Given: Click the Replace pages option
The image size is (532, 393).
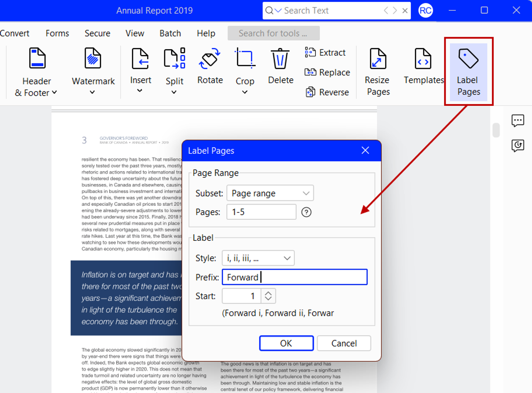Looking at the screenshot, I should (327, 72).
